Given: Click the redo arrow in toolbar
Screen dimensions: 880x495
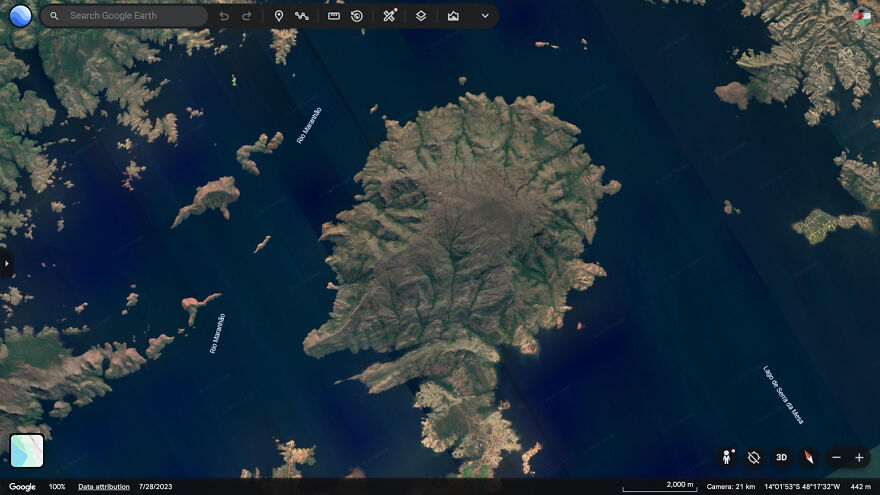Looking at the screenshot, I should point(247,16).
